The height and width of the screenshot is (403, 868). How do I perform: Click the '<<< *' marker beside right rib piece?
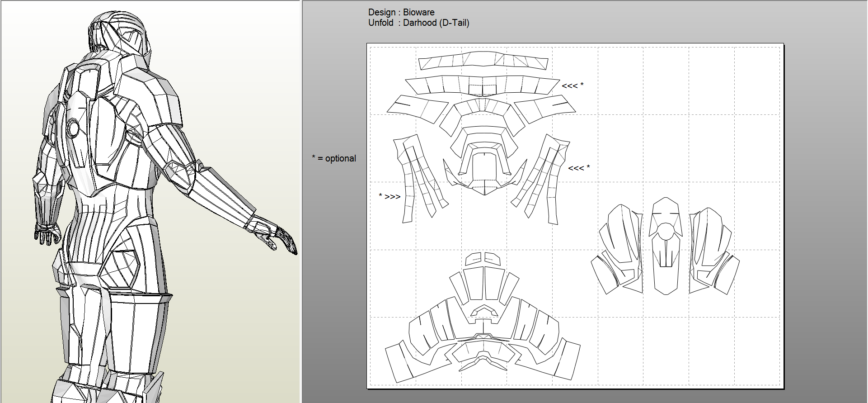coord(579,168)
